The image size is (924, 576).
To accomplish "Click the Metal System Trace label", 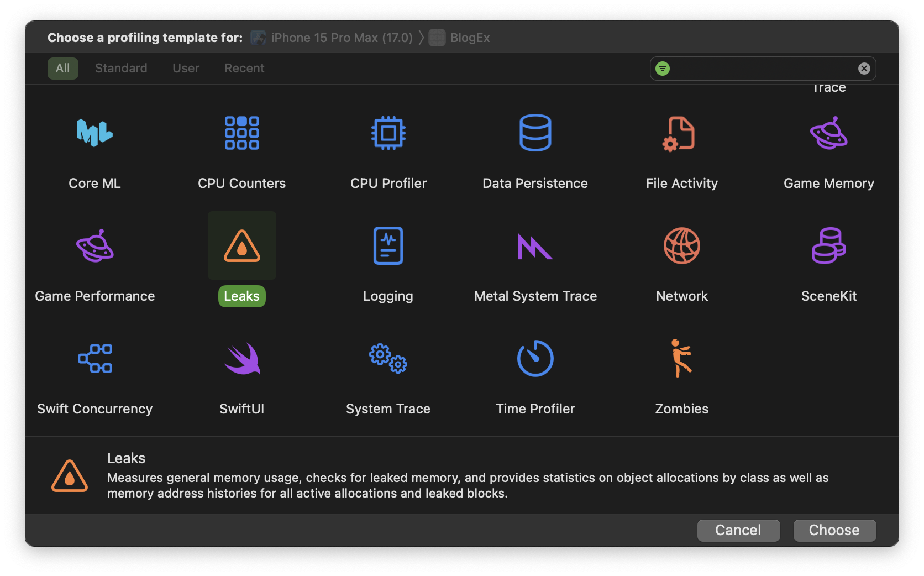I will [535, 296].
